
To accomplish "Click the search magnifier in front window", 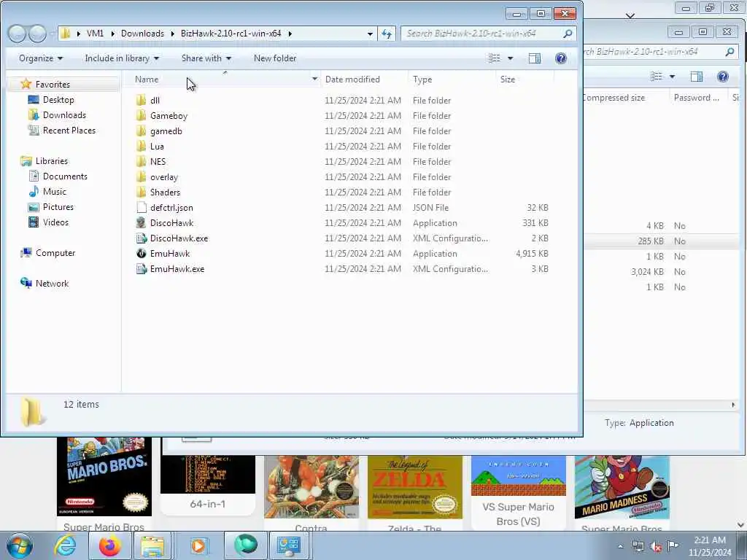I will pos(568,34).
